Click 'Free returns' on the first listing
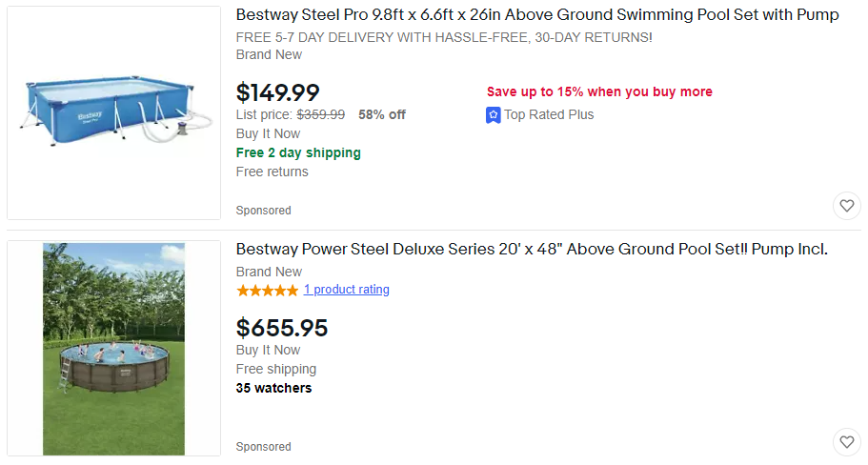The height and width of the screenshot is (465, 868). 273,172
